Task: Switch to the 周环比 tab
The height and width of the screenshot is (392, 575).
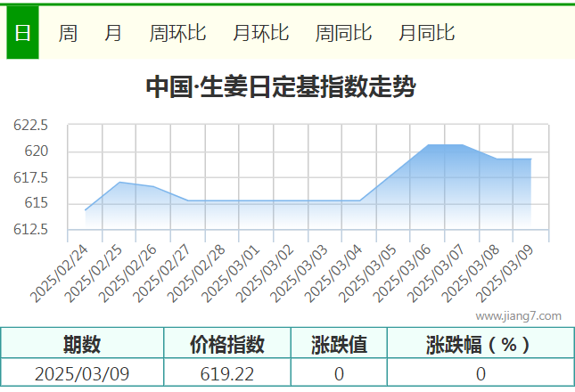Action: pos(177,33)
